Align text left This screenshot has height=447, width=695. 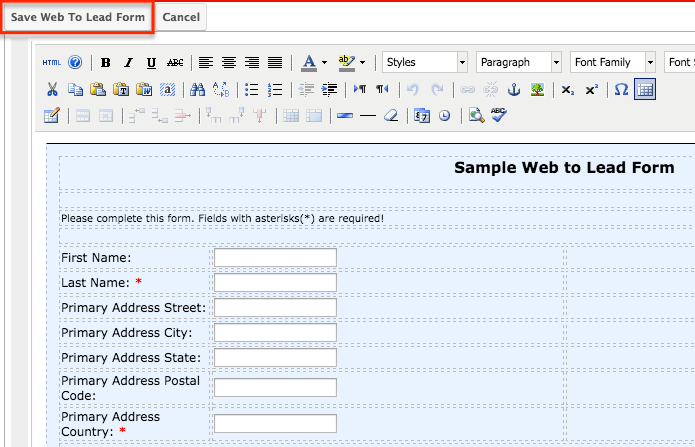[x=206, y=63]
